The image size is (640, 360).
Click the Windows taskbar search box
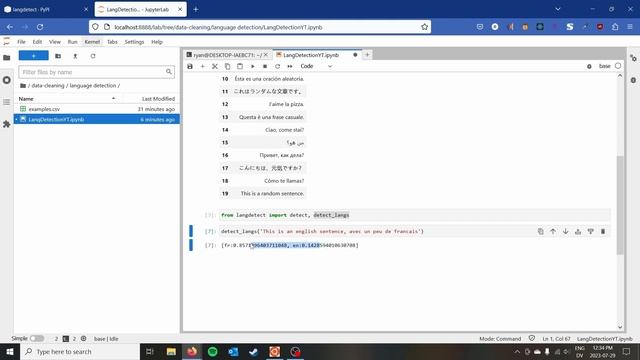(80, 351)
